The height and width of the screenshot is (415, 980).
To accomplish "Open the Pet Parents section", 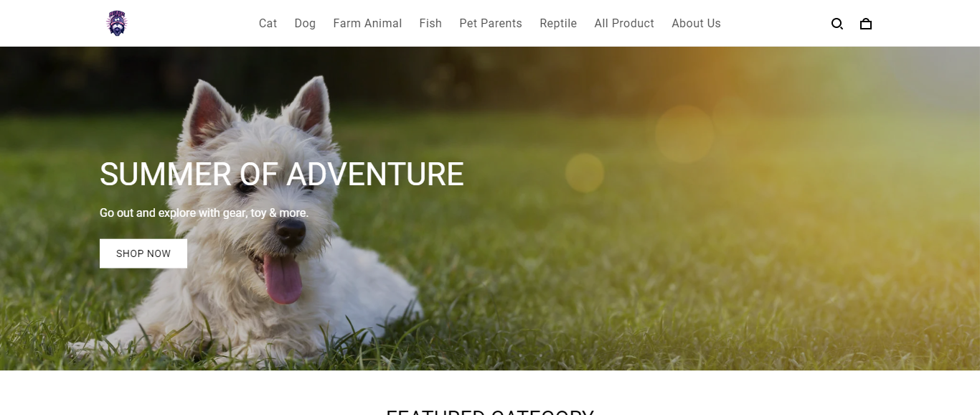I will tap(491, 24).
